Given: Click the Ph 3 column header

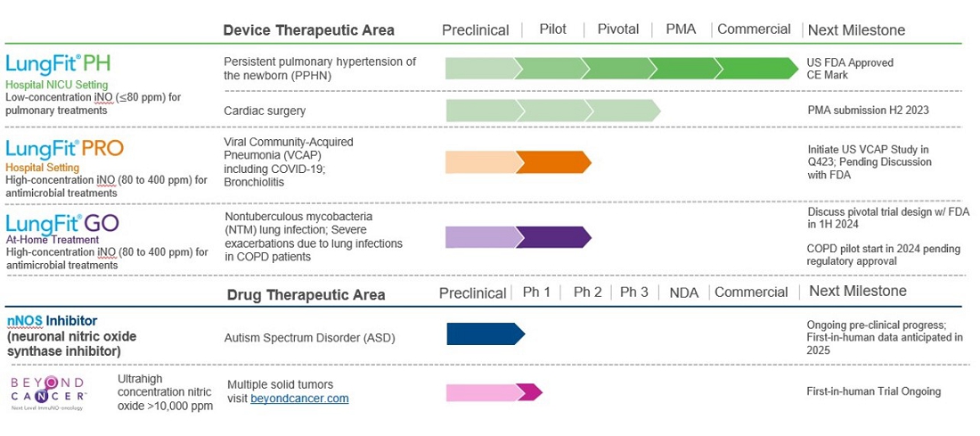Looking at the screenshot, I should (634, 292).
